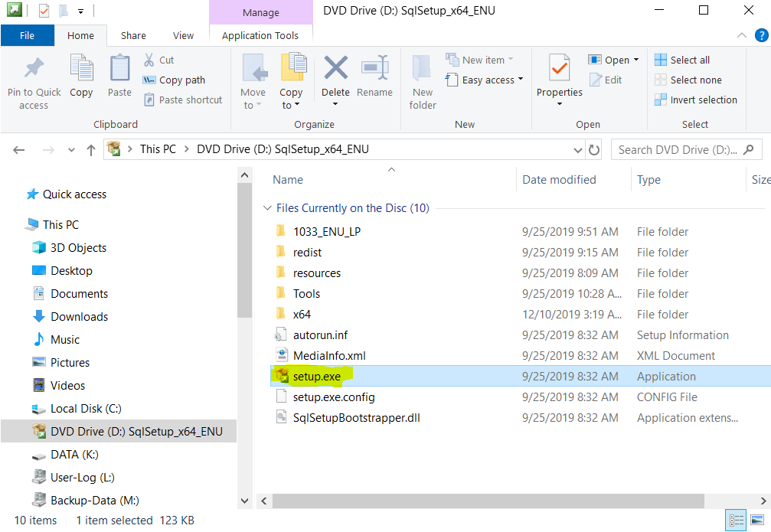771x532 pixels.
Task: Sort by the Name column header
Action: [x=288, y=180]
